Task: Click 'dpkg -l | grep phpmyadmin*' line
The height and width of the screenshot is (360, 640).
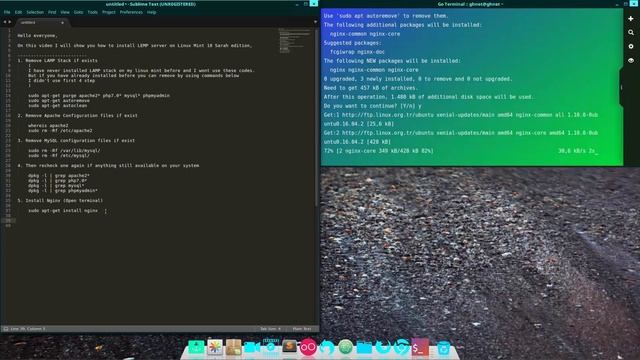Action: 63,191
